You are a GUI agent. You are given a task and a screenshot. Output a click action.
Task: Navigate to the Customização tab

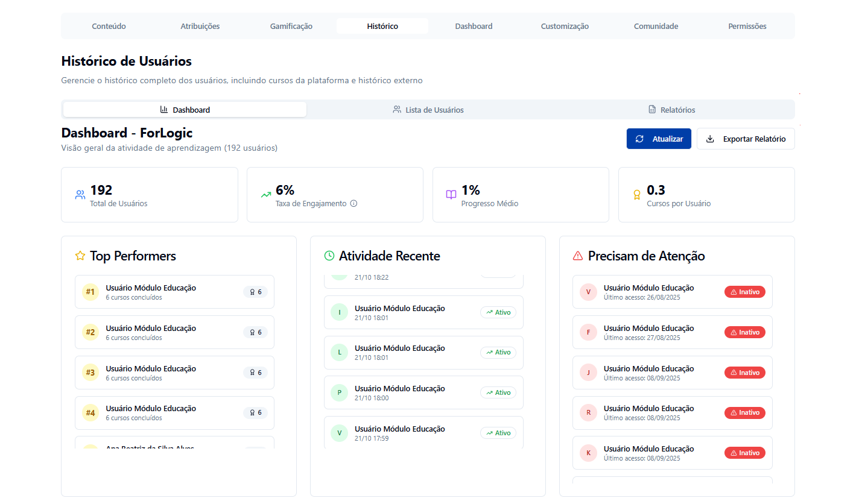click(x=565, y=27)
